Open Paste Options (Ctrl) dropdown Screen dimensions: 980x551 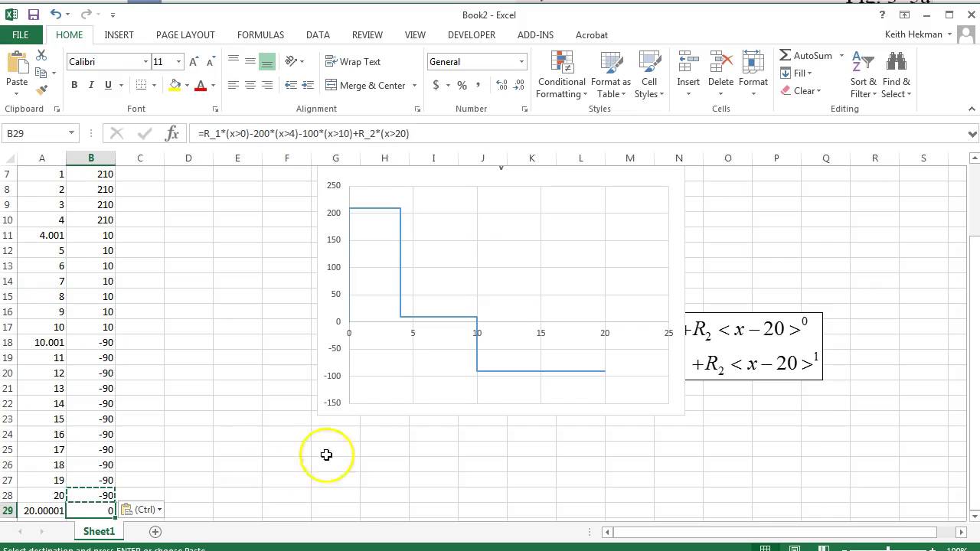pos(142,510)
